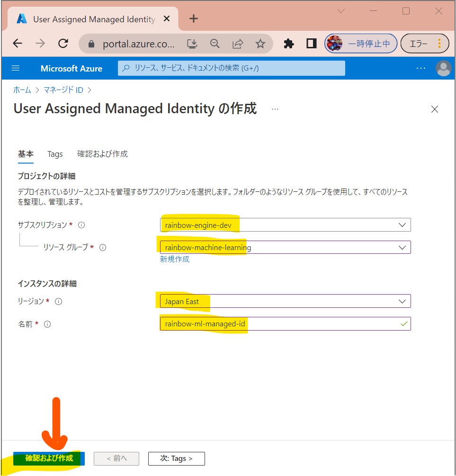
Task: Toggle the browser side panel icon
Action: click(311, 44)
